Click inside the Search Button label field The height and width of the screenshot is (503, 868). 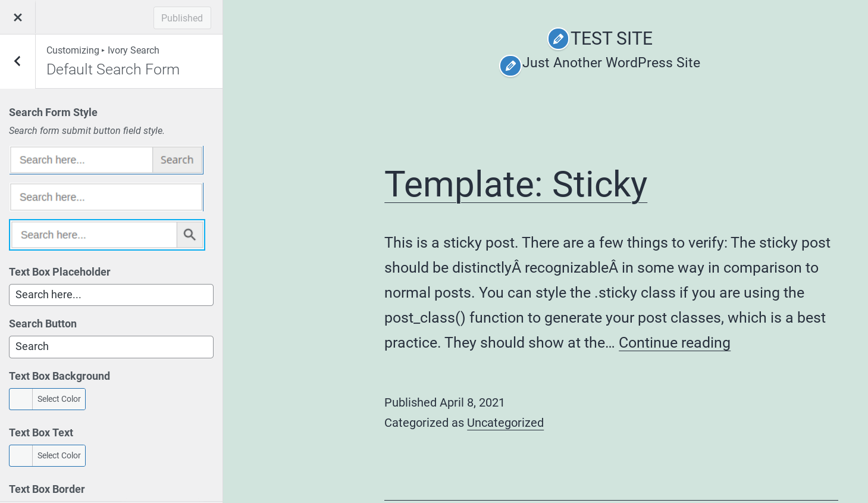[x=111, y=346]
